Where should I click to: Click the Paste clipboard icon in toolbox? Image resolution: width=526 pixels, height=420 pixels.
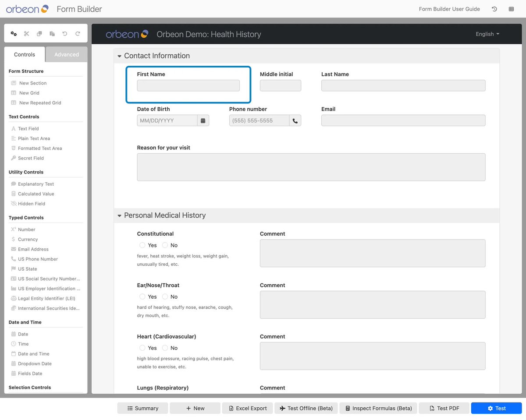point(52,34)
